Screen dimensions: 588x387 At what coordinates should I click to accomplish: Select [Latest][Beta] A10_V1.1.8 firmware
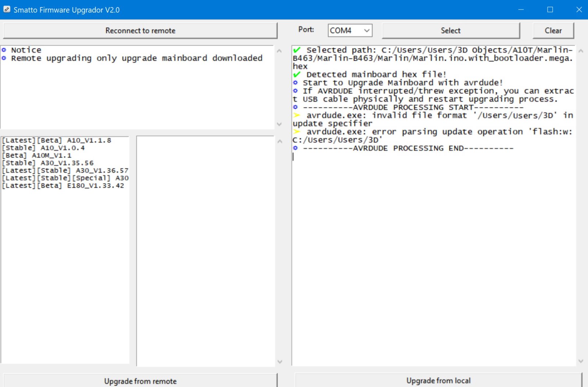tap(57, 140)
